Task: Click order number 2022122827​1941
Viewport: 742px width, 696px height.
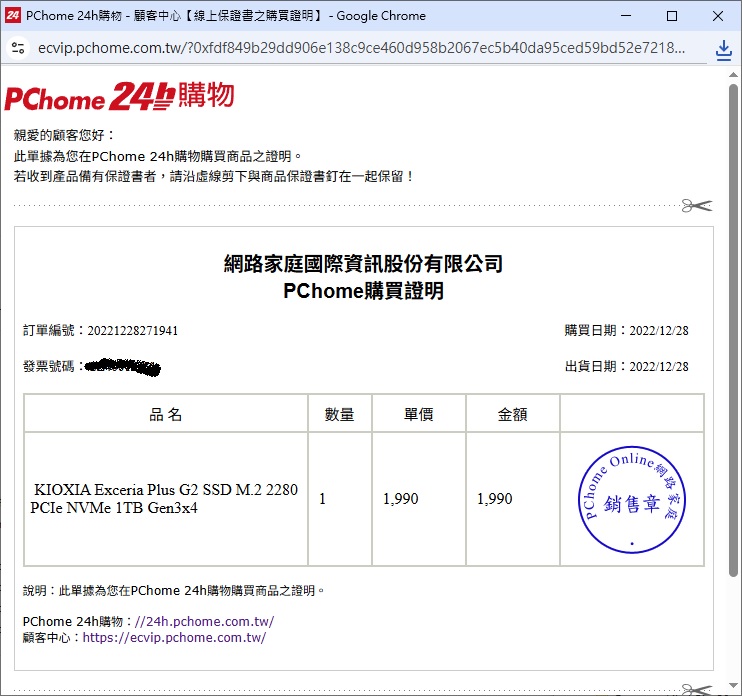Action: (133, 330)
